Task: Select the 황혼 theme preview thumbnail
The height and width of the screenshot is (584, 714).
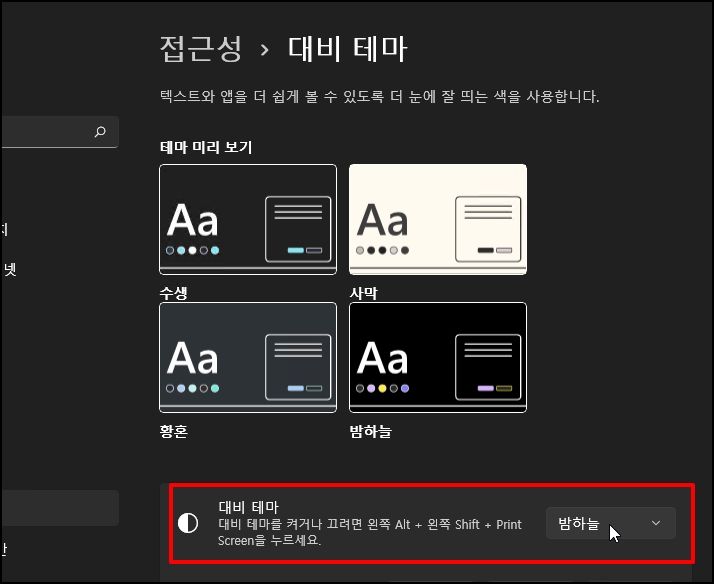Action: pos(248,358)
